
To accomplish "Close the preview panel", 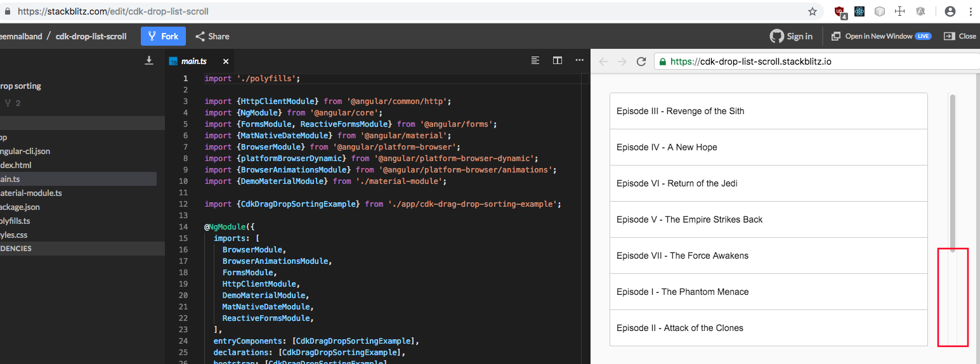I will 960,36.
